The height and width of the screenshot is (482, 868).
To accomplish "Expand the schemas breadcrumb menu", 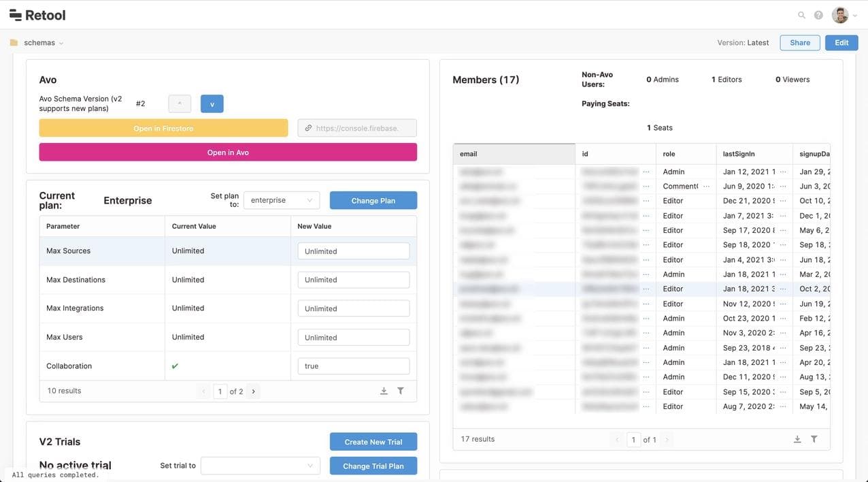I will coord(61,43).
